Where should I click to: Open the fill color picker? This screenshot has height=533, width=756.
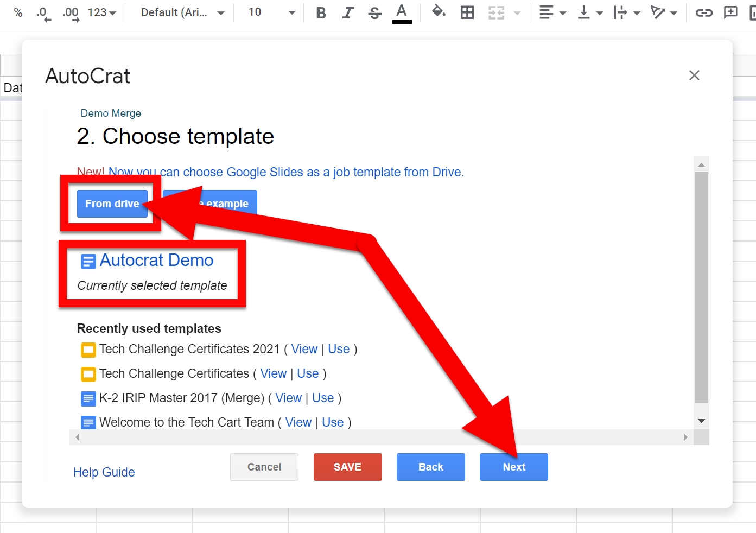pyautogui.click(x=439, y=12)
